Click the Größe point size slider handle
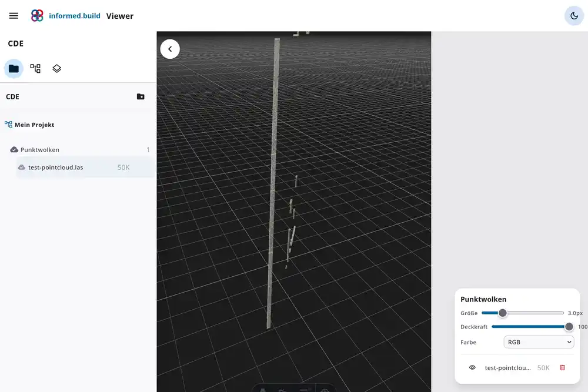Screen dimensions: 588x392 [503, 313]
